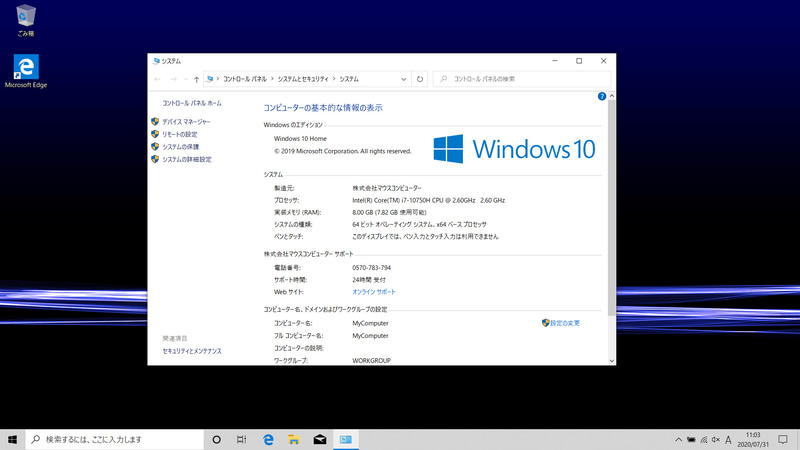Viewport: 800px width, 450px height.
Task: Click the システム window title bar icon
Action: click(x=156, y=61)
